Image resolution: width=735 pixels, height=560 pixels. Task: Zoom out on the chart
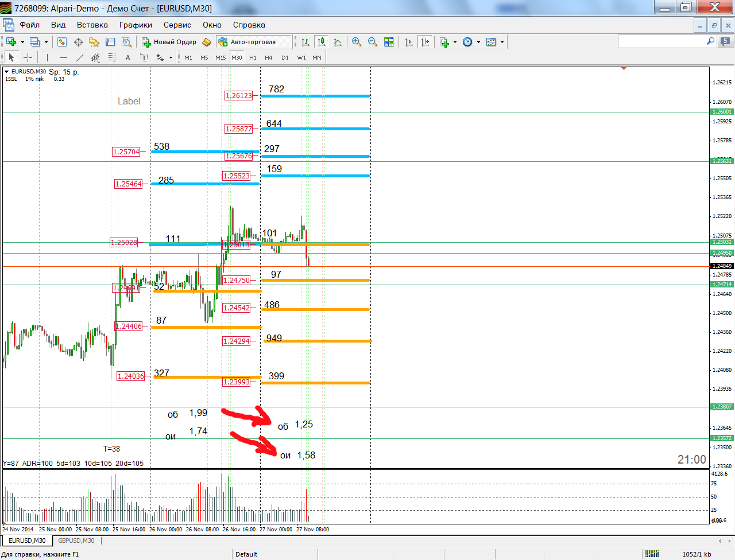373,42
